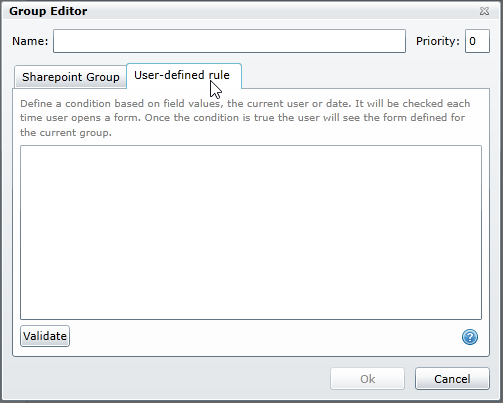Focus the Name text field
Viewport: 503px width, 403px height.
[x=229, y=41]
